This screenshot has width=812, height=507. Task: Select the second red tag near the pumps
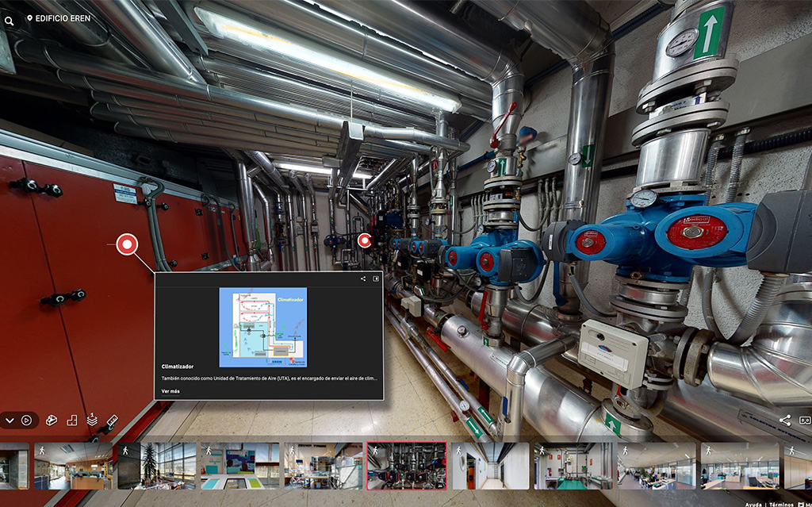[365, 240]
